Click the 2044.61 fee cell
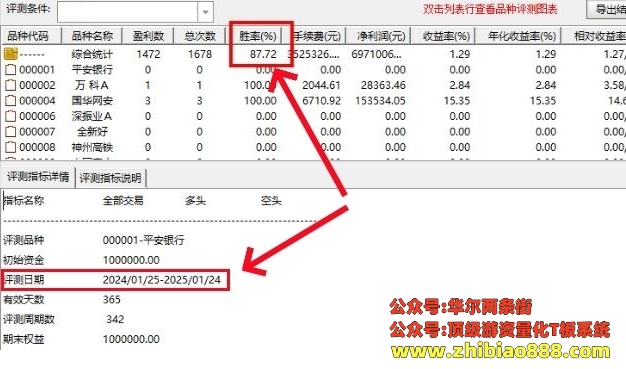The image size is (626, 369). (321, 85)
